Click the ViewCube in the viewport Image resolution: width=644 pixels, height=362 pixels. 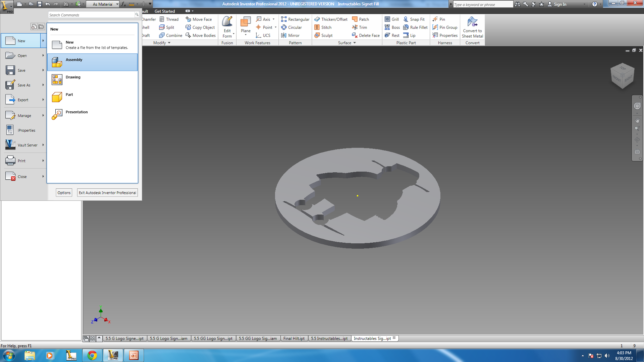(x=622, y=76)
